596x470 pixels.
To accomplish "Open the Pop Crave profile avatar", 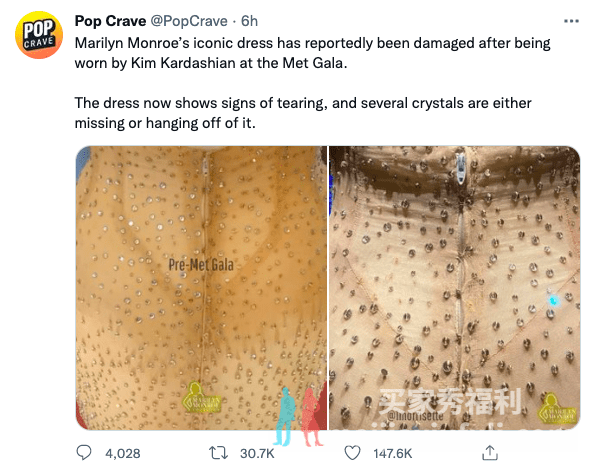I will tap(39, 35).
